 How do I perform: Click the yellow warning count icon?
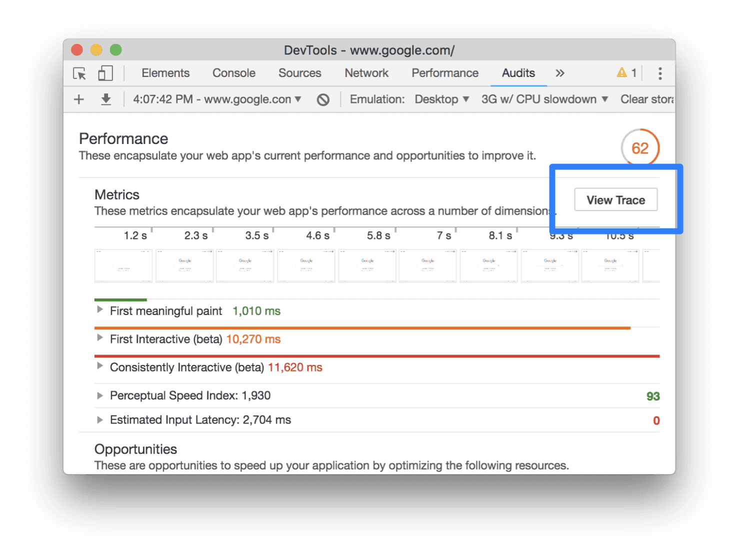(626, 73)
